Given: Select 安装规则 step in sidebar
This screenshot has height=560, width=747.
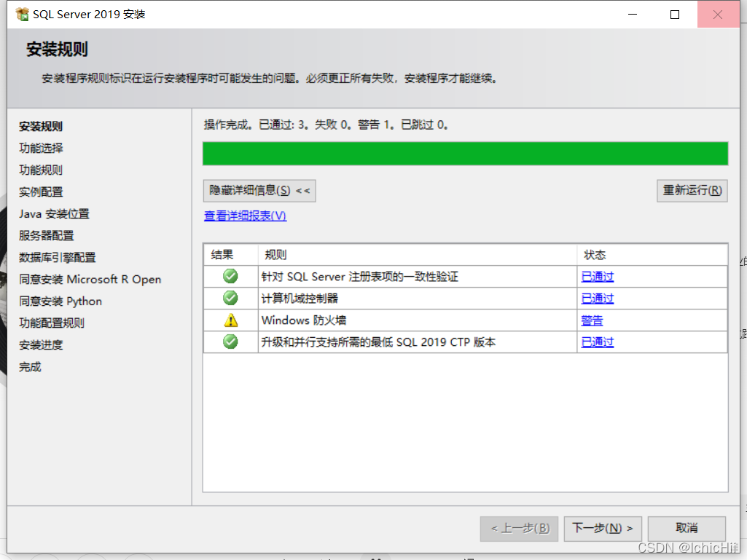Looking at the screenshot, I should click(41, 126).
